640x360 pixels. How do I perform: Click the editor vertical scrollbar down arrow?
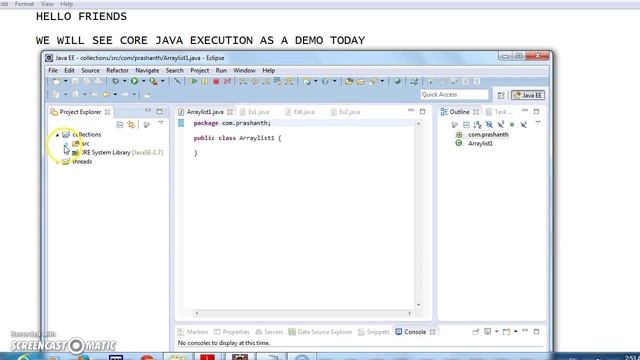pos(418,305)
